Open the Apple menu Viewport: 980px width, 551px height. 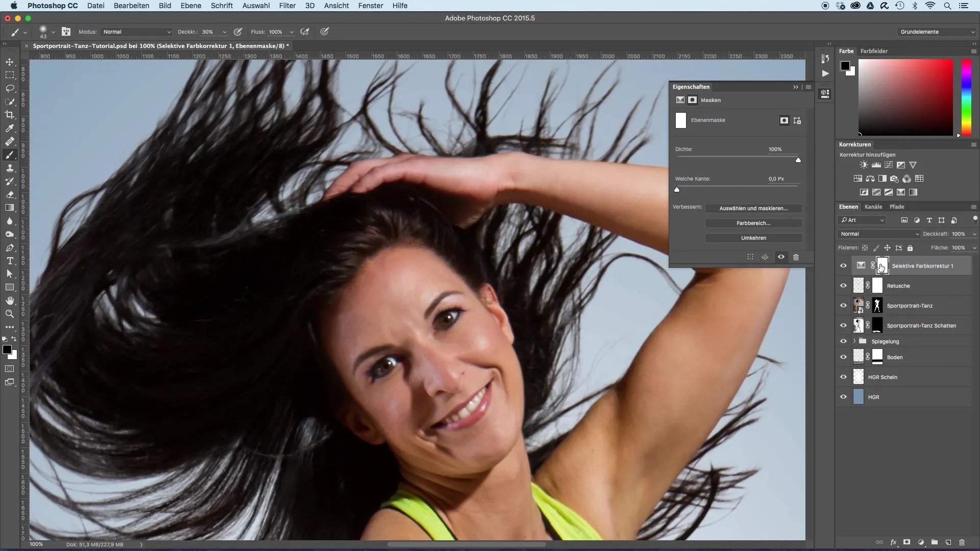click(x=14, y=6)
